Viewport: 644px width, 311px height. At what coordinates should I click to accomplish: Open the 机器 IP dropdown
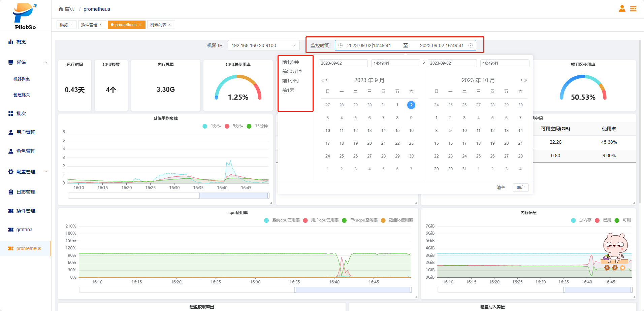263,45
